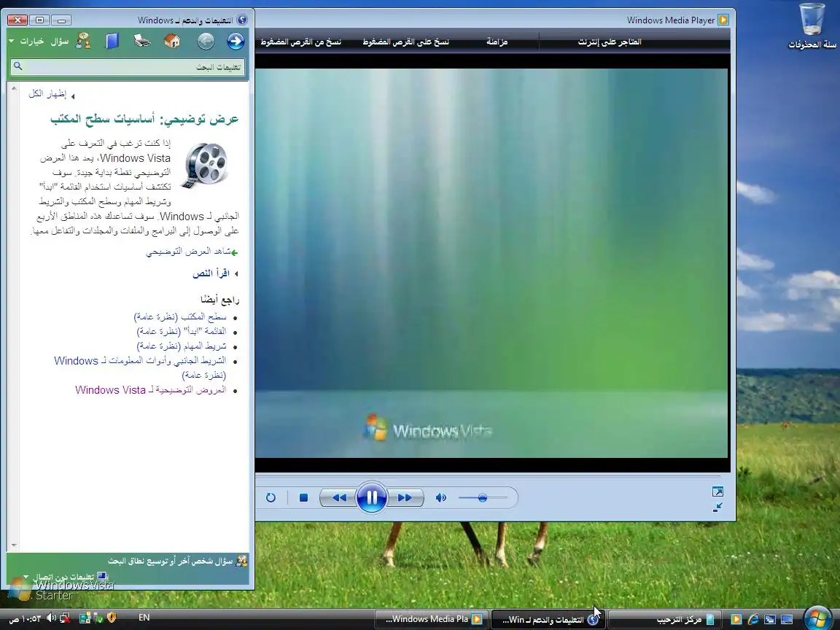Click the rewind previous button in Media Player

click(x=338, y=498)
